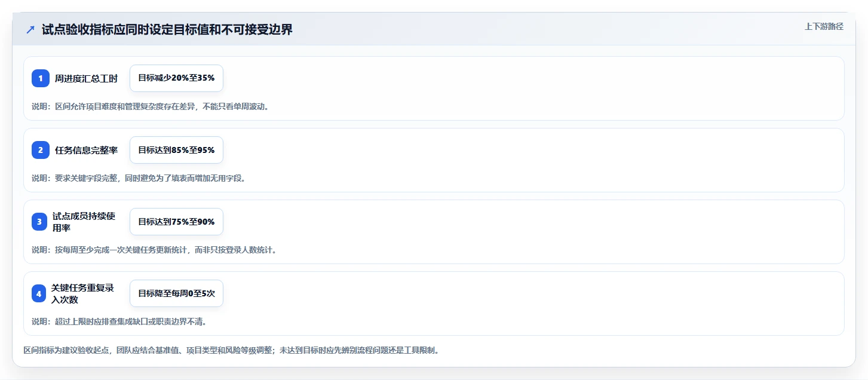
Task: Click the number 1 badge for 周进度汇总工时
Action: point(41,78)
